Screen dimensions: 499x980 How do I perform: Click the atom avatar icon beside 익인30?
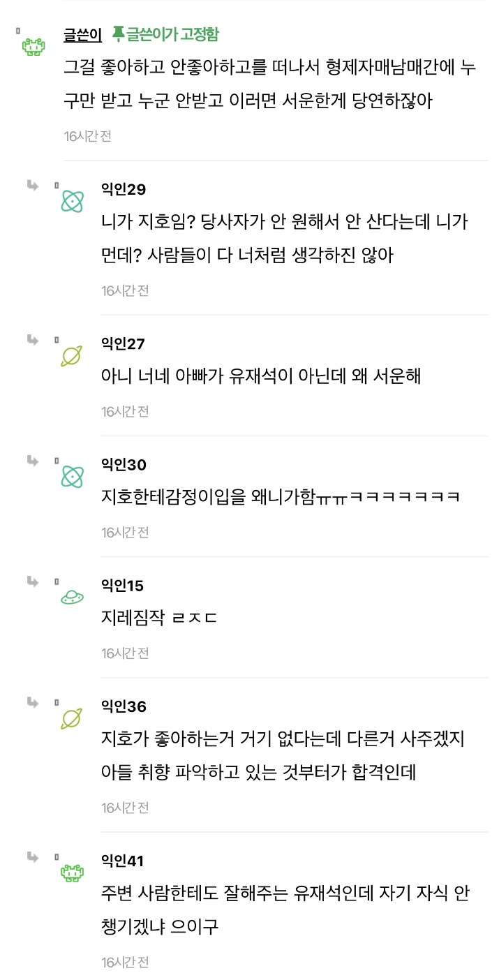72,476
